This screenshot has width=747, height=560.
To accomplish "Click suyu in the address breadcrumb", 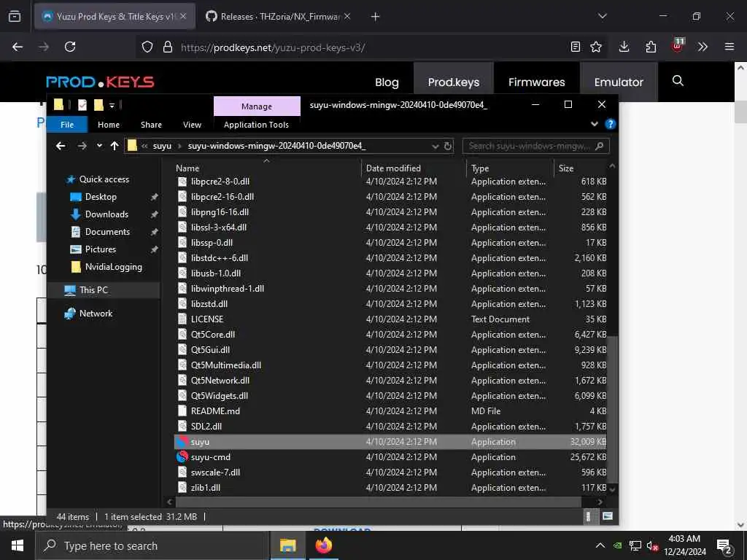I will click(162, 146).
